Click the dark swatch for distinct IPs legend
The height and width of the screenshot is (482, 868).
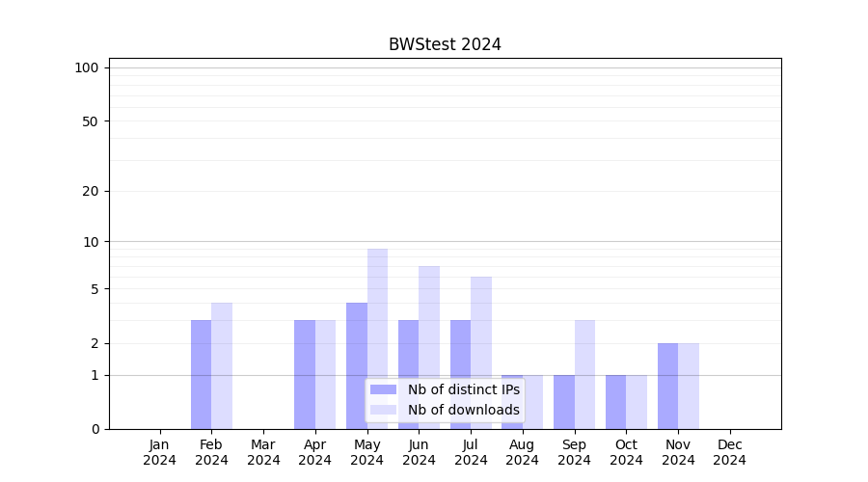[383, 389]
